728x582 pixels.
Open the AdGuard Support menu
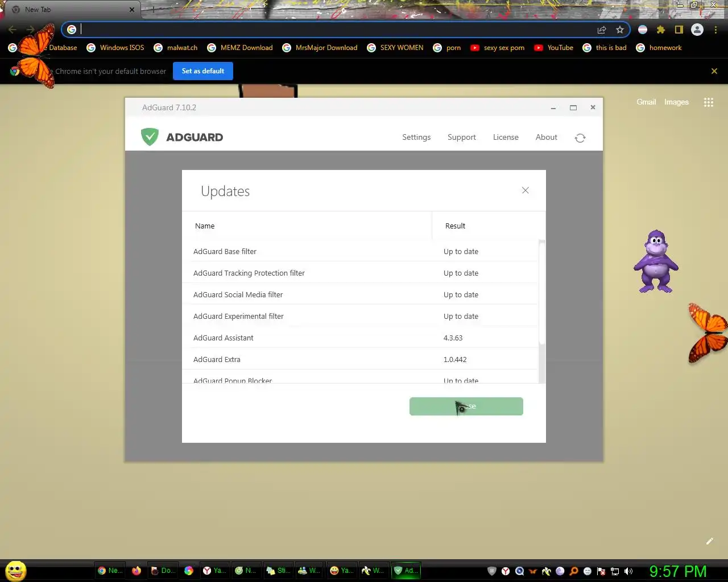tap(462, 137)
